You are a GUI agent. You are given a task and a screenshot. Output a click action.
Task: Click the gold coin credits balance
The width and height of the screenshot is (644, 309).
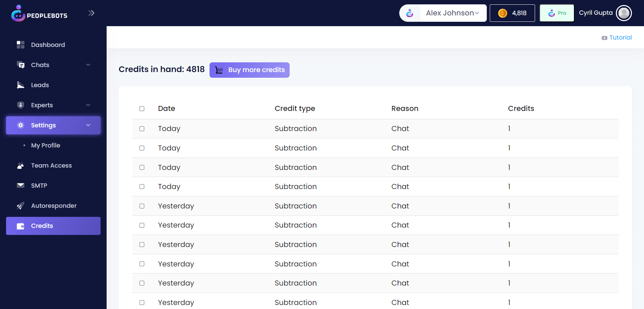[512, 13]
